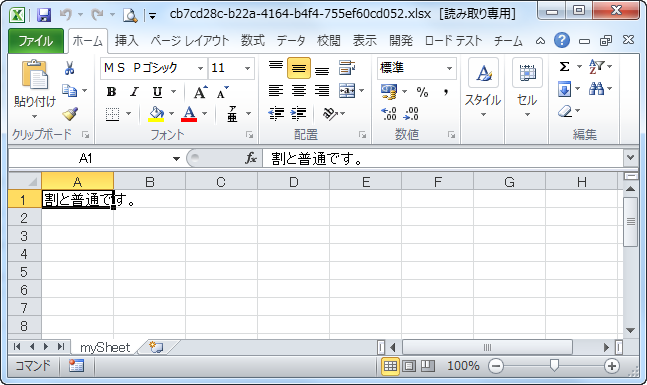This screenshot has height=385, width=647.
Task: Click the accounting number format icon
Action: coord(389,92)
